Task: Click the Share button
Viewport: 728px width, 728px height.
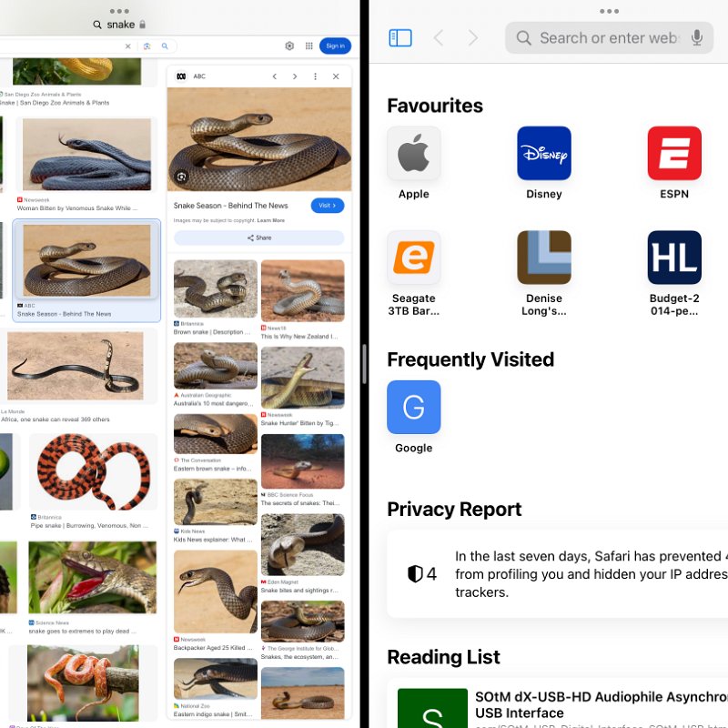Action: [259, 238]
